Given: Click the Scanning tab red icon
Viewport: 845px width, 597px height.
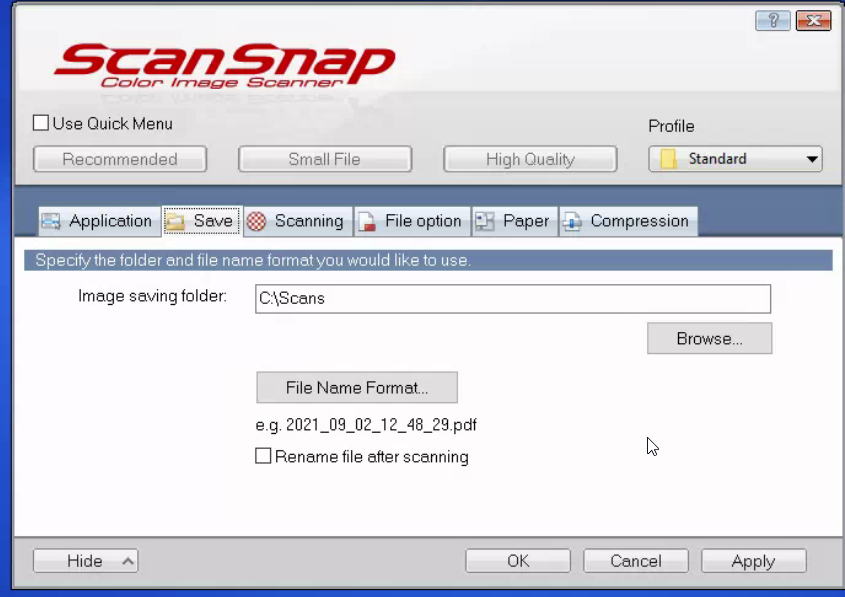Looking at the screenshot, I should (x=257, y=221).
